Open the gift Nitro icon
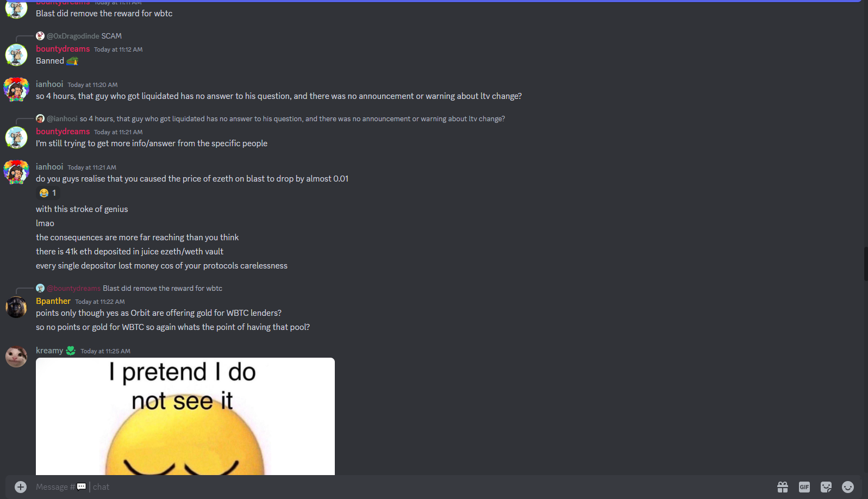Screen dimensions: 868x499 coord(783,487)
